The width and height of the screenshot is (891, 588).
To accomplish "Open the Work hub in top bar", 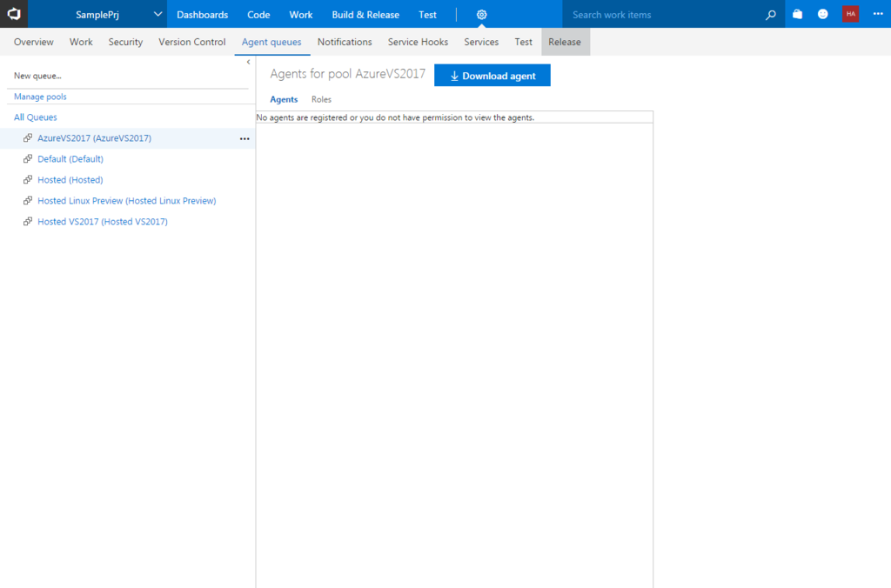I will coord(300,15).
